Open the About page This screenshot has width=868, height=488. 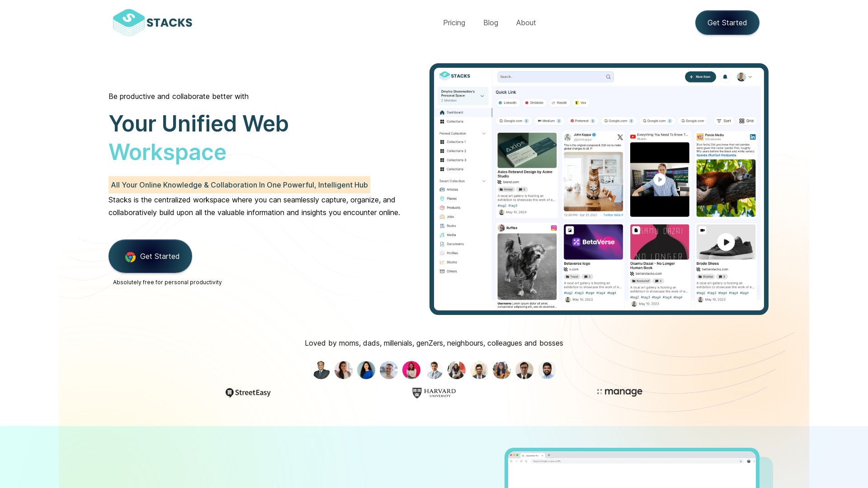point(526,22)
